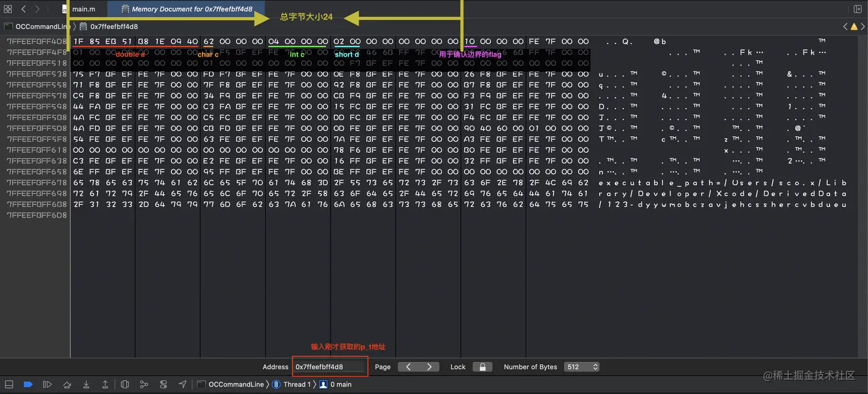Image resolution: width=868 pixels, height=394 pixels.
Task: Select memory row address 7FFEEFBFF5D8
Action: 37,128
